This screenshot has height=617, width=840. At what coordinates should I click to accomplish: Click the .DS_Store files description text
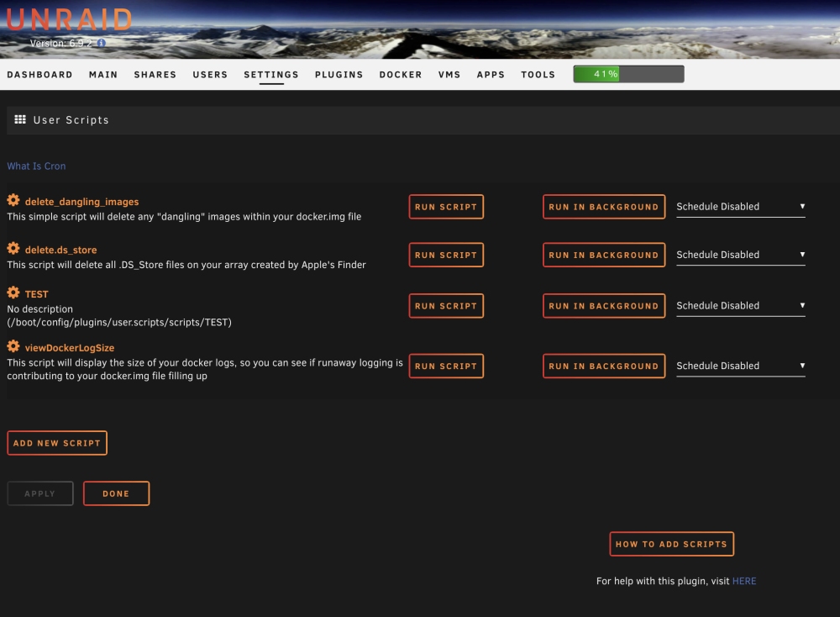[x=186, y=265]
